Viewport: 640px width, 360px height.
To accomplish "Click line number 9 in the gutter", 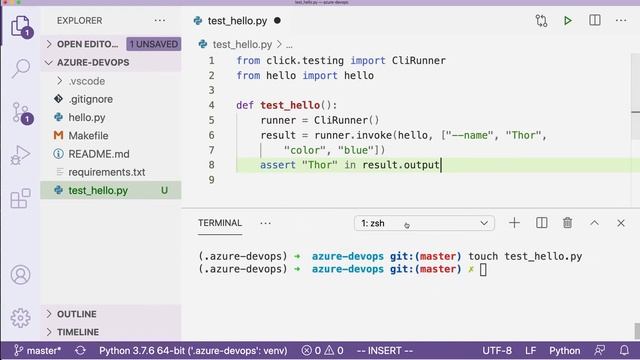I will (211, 180).
